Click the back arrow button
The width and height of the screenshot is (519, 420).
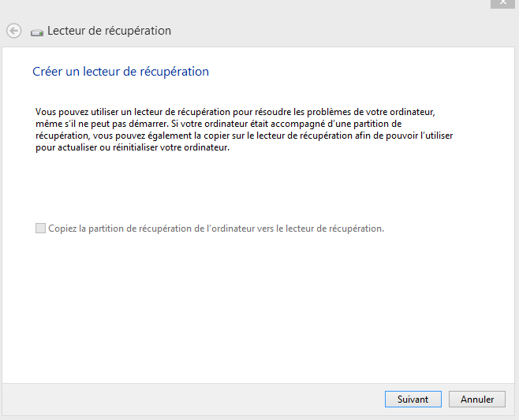[13, 31]
